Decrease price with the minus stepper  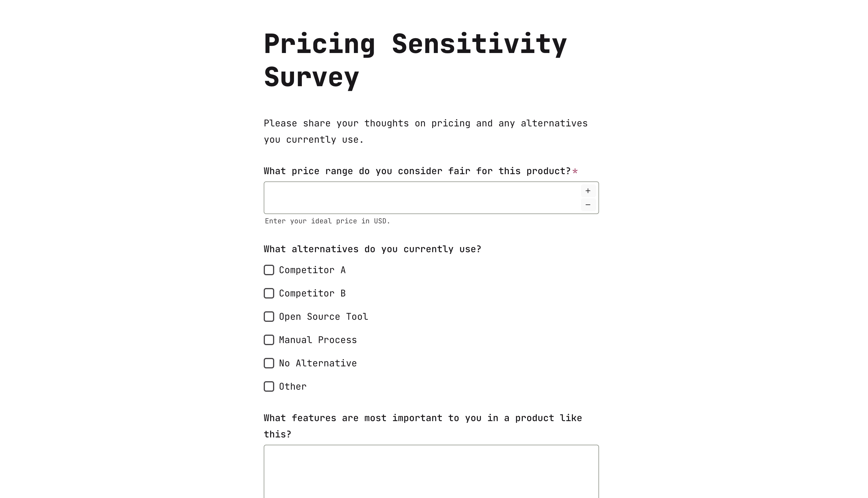pos(588,204)
